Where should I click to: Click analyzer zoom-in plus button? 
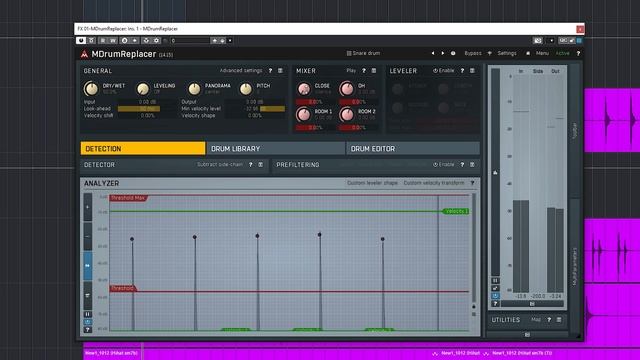pyautogui.click(x=88, y=207)
